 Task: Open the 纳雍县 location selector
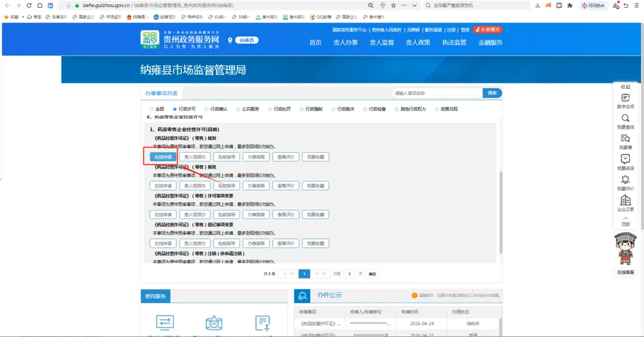click(246, 41)
